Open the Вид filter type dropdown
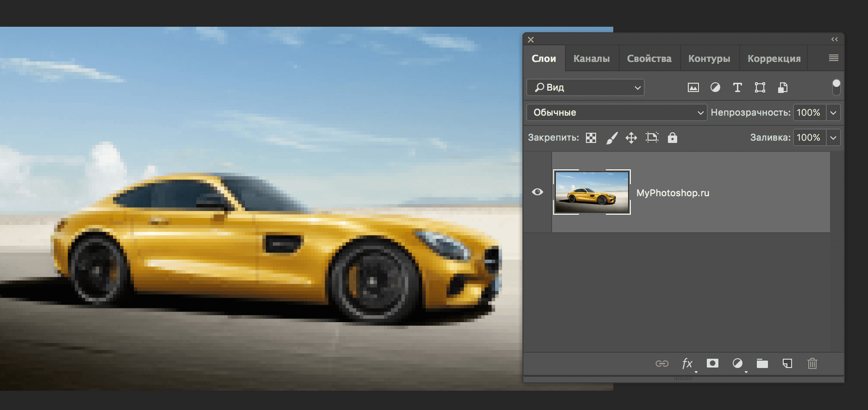The height and width of the screenshot is (410, 868). pyautogui.click(x=585, y=87)
